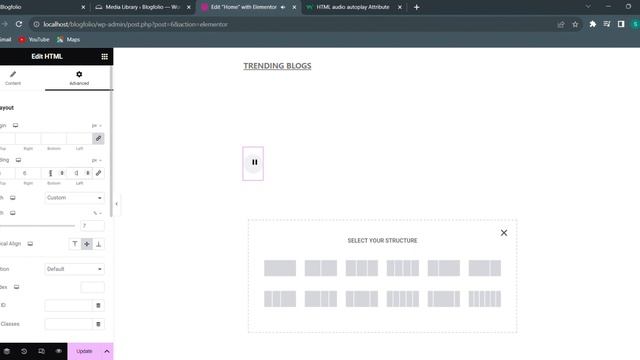Viewport: 640px width, 360px height.
Task: Open the YouTube bookmark
Action: [x=34, y=40]
